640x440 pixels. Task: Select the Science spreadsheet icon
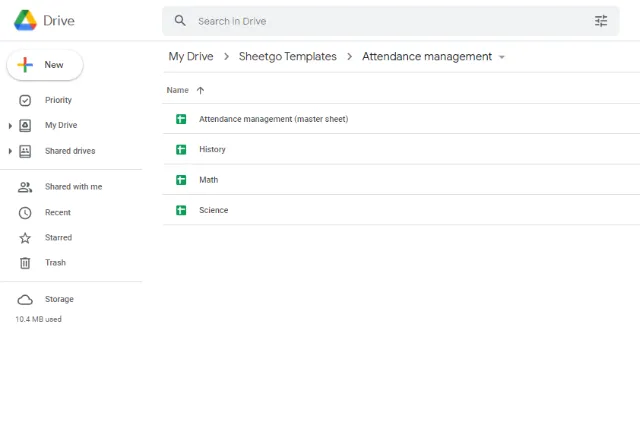[181, 210]
